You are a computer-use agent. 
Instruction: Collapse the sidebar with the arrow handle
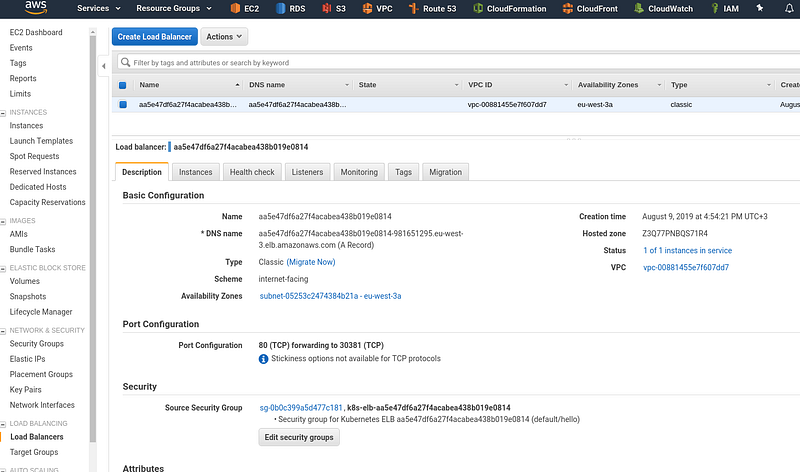[x=104, y=66]
